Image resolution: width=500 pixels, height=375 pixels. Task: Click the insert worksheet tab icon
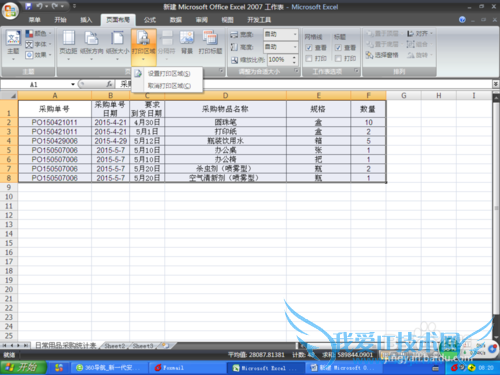click(x=165, y=346)
